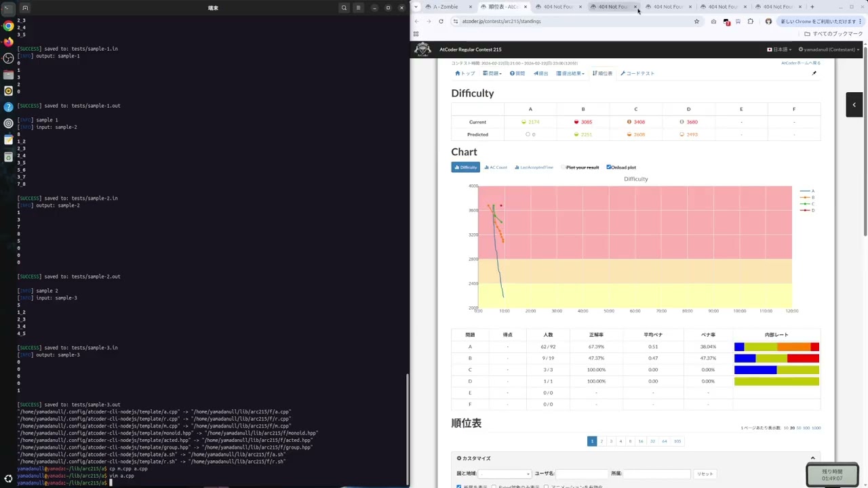Click the problem C rating distribution bar
Viewport: 868px width, 488px height.
[x=776, y=370]
